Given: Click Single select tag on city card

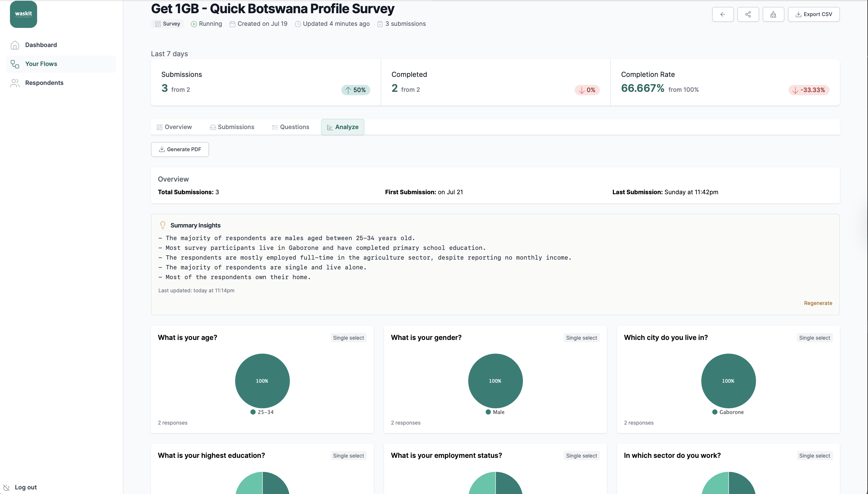Looking at the screenshot, I should (814, 338).
